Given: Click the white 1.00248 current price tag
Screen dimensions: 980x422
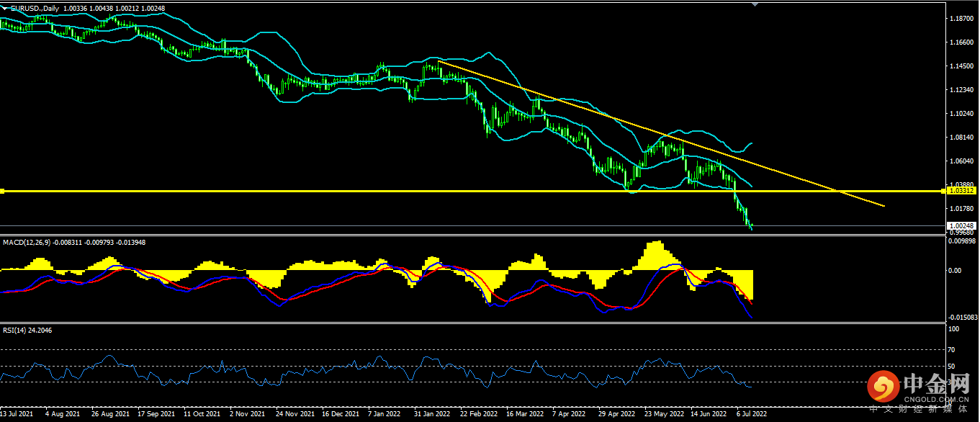Looking at the screenshot, I should click(x=961, y=226).
